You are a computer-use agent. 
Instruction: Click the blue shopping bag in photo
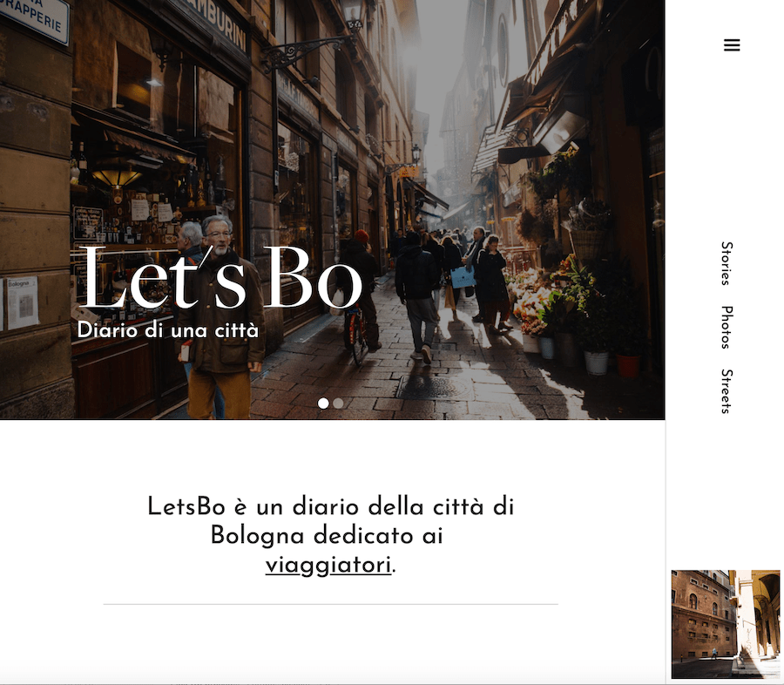463,277
